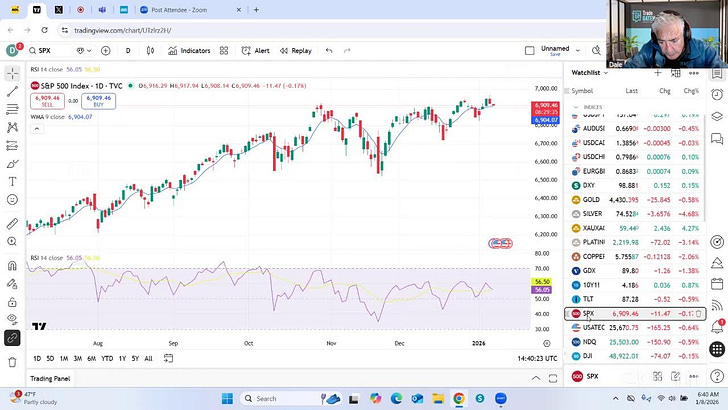Open watchlist advanced view icon
The width and height of the screenshot is (728, 410).
[x=676, y=73]
